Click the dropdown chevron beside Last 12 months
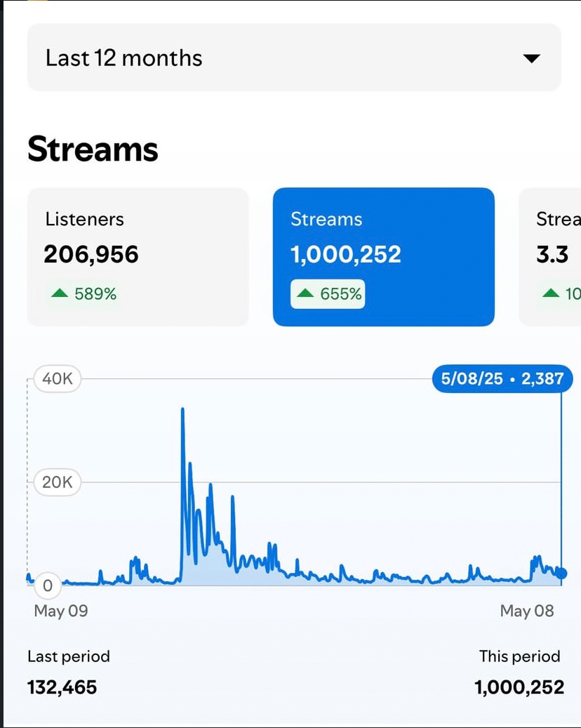The height and width of the screenshot is (728, 581). pos(531,59)
